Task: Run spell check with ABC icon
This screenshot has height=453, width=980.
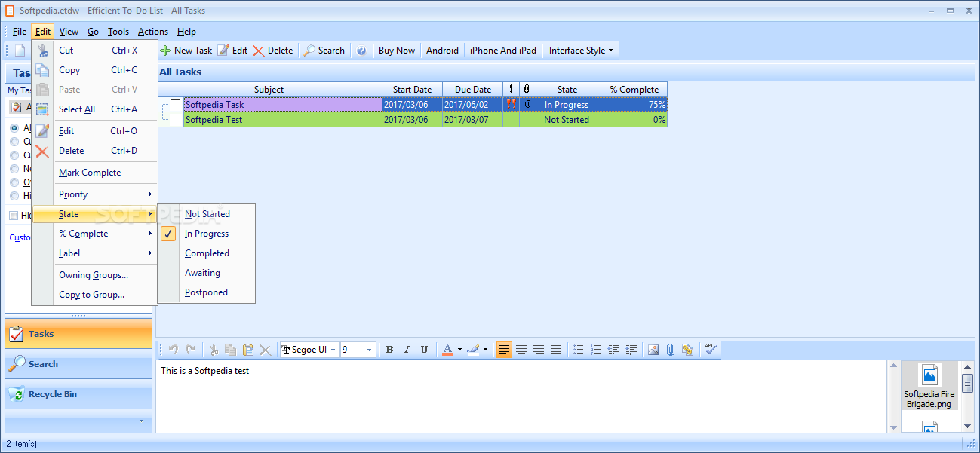Action: point(710,349)
